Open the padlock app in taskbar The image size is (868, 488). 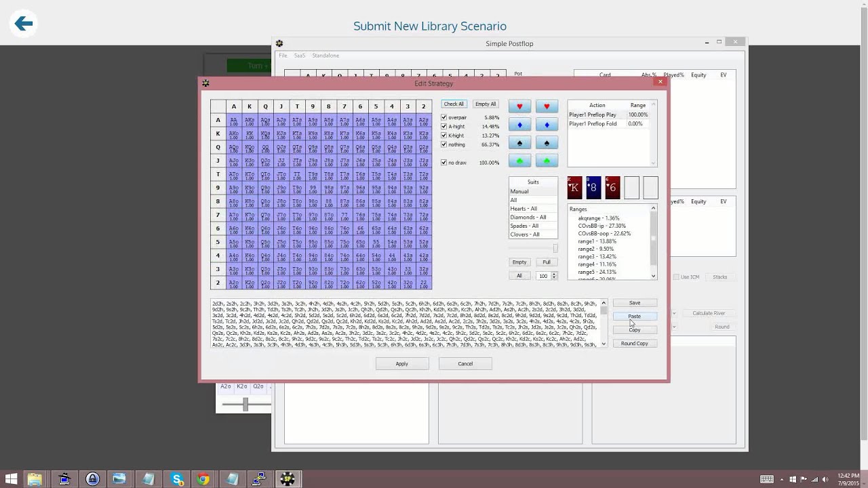point(92,479)
